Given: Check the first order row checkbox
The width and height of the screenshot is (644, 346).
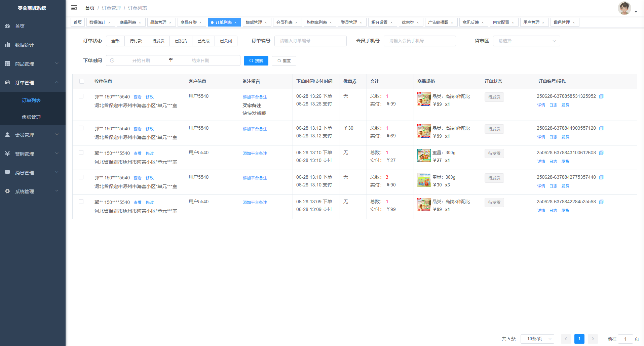Looking at the screenshot, I should (81, 96).
